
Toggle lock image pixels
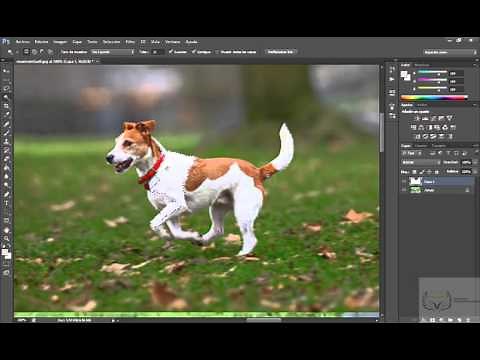(422, 172)
